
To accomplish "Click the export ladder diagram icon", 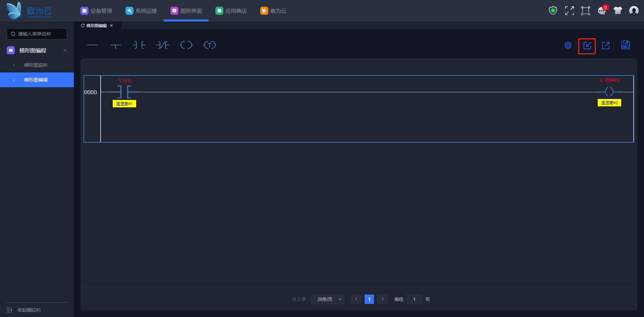I will pyautogui.click(x=606, y=46).
